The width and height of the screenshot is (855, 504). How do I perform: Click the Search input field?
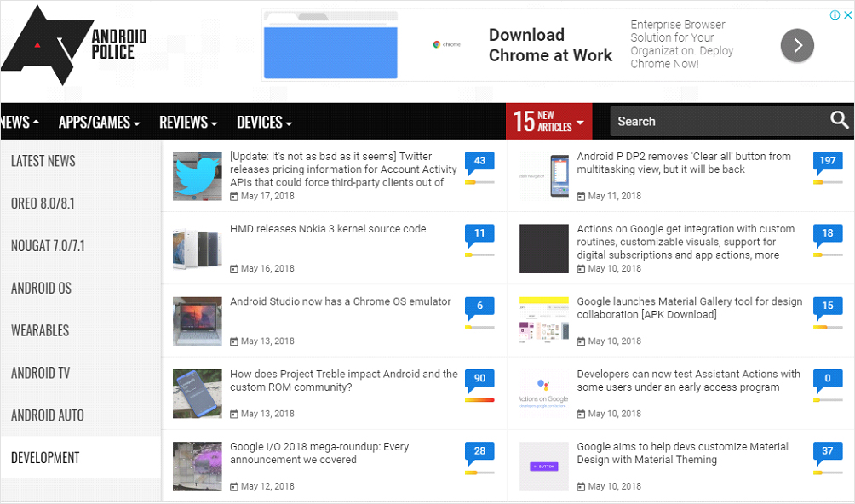pos(715,122)
